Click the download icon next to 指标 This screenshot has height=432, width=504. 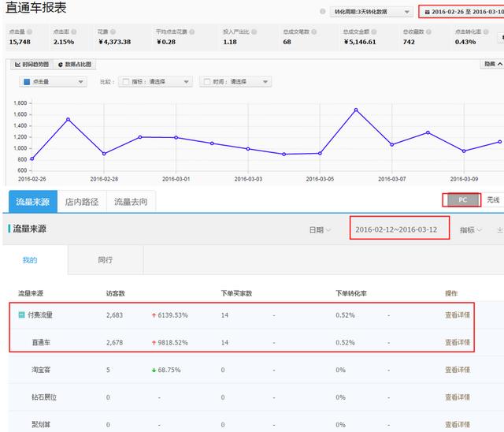coord(499,230)
